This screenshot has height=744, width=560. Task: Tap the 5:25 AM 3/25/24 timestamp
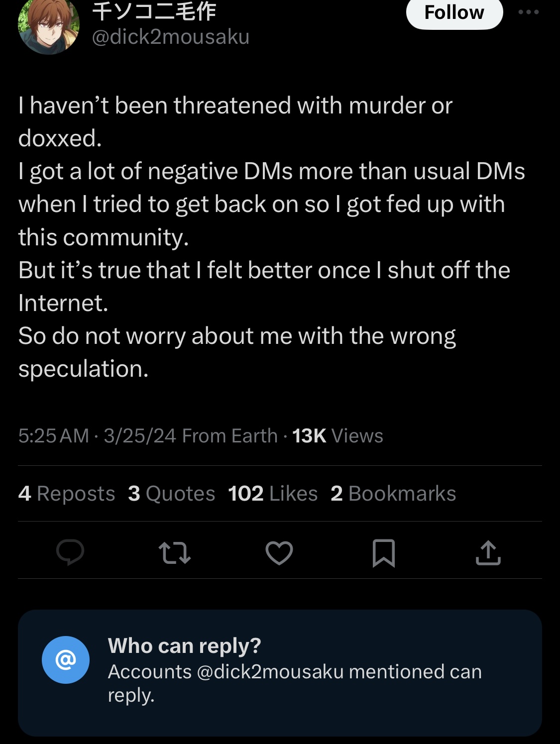(98, 436)
